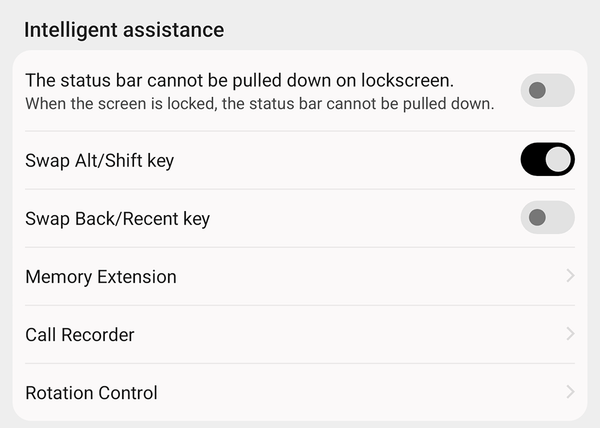The width and height of the screenshot is (600, 428).
Task: Toggle the lockscreen status bar pull-down switch
Action: coord(547,91)
